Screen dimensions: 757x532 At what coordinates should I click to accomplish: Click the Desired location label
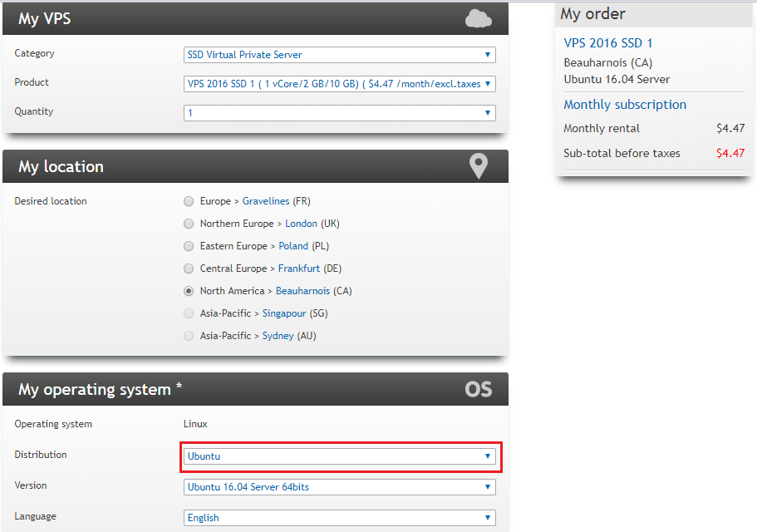coord(51,201)
